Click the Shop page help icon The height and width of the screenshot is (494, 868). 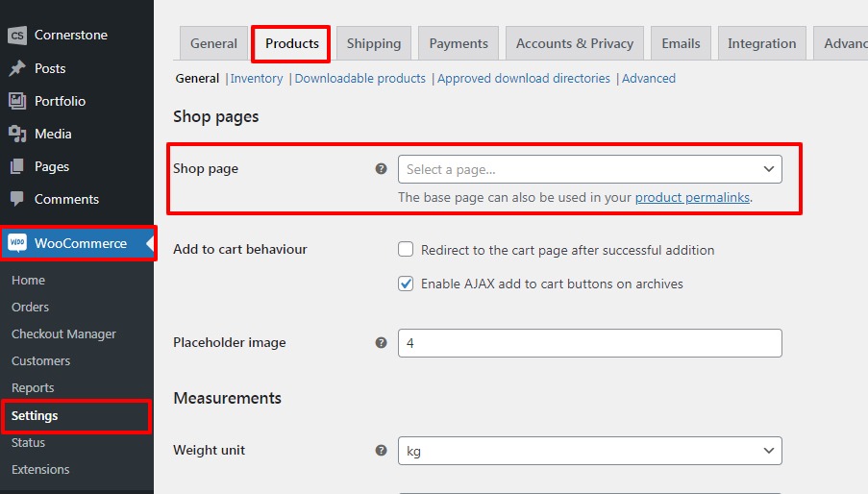coord(381,169)
